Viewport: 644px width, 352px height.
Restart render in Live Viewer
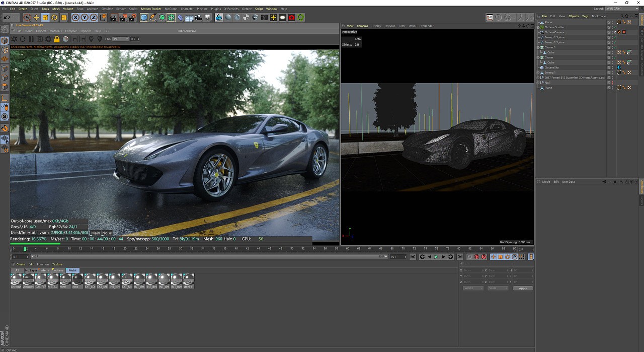[23, 39]
